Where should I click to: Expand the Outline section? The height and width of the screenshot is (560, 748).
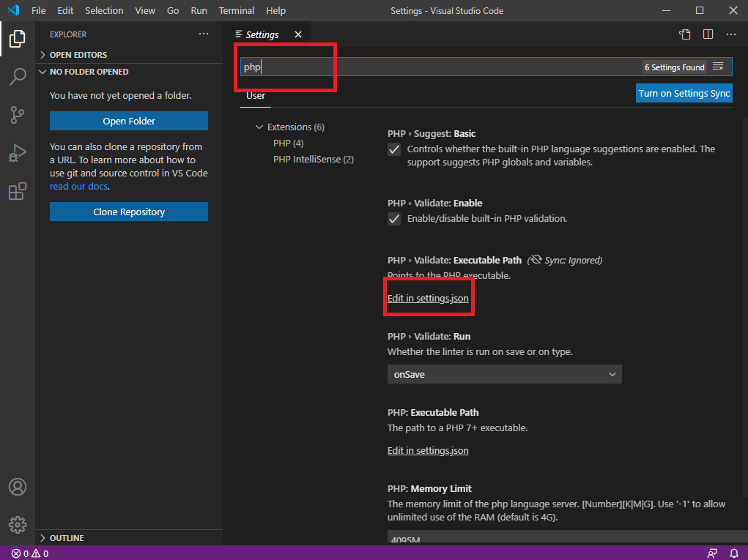130,537
